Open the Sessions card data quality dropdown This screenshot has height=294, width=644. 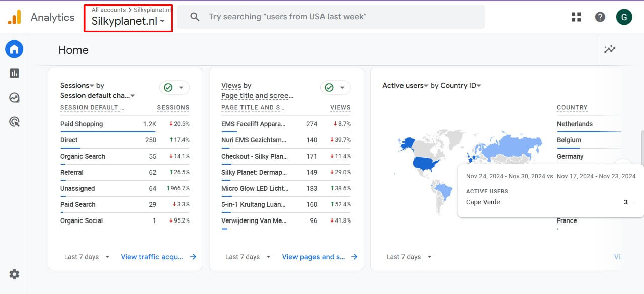pos(175,88)
